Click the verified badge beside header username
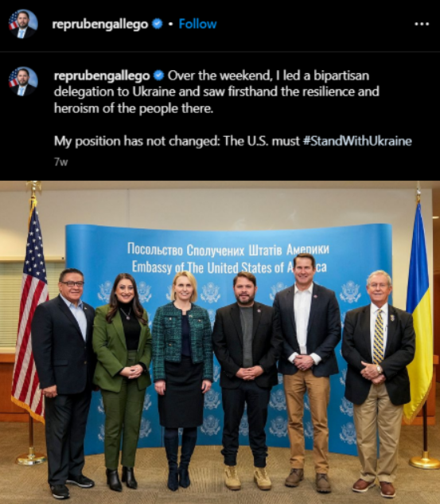Viewport: 440px width, 504px height. click(x=157, y=24)
